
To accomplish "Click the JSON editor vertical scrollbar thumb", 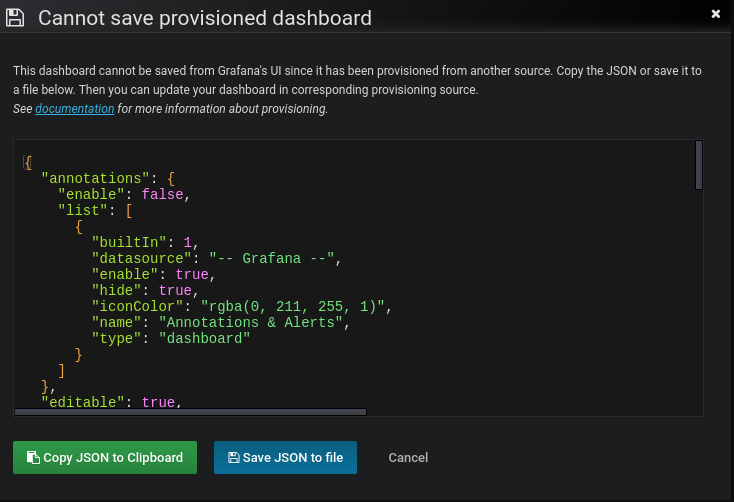I will point(698,165).
